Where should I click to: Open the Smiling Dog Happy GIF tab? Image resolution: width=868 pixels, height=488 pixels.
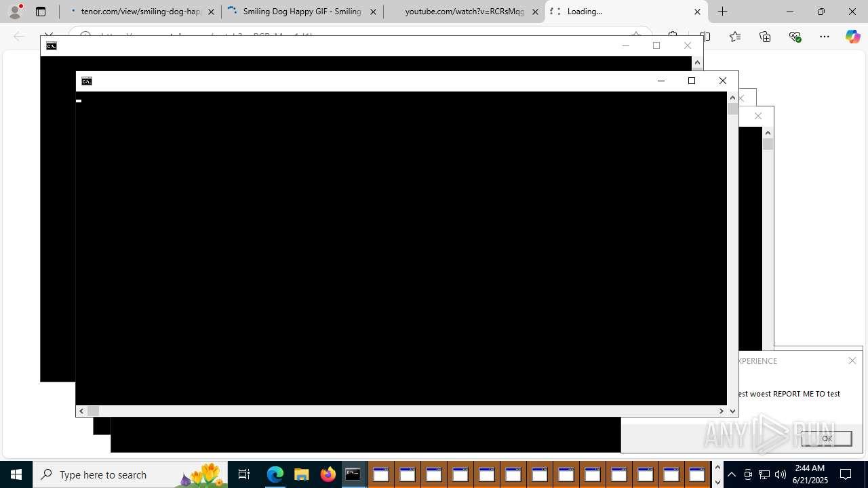click(x=302, y=12)
